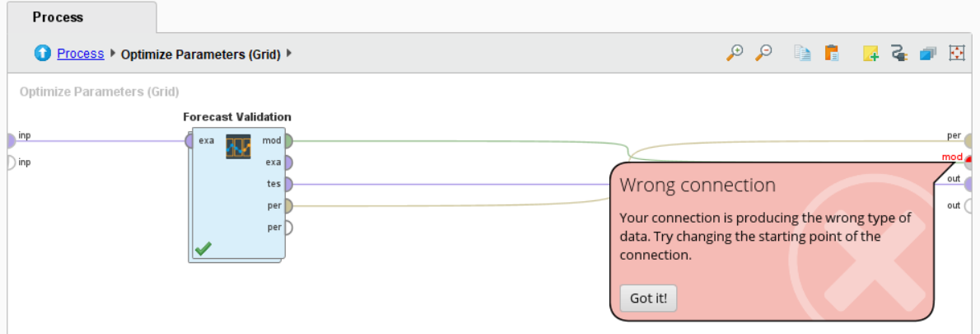Expand arrow after Optimize Parameters (Grid)
This screenshot has width=980, height=334.
click(x=289, y=54)
